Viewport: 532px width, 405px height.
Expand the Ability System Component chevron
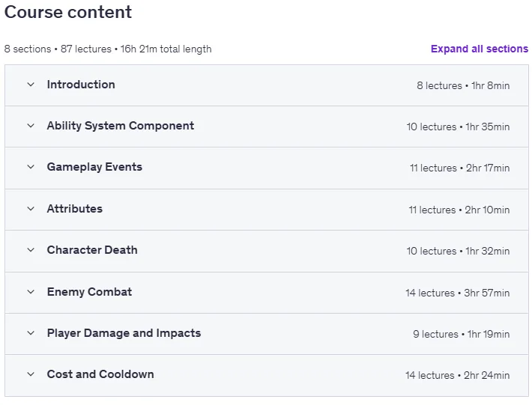pos(31,126)
